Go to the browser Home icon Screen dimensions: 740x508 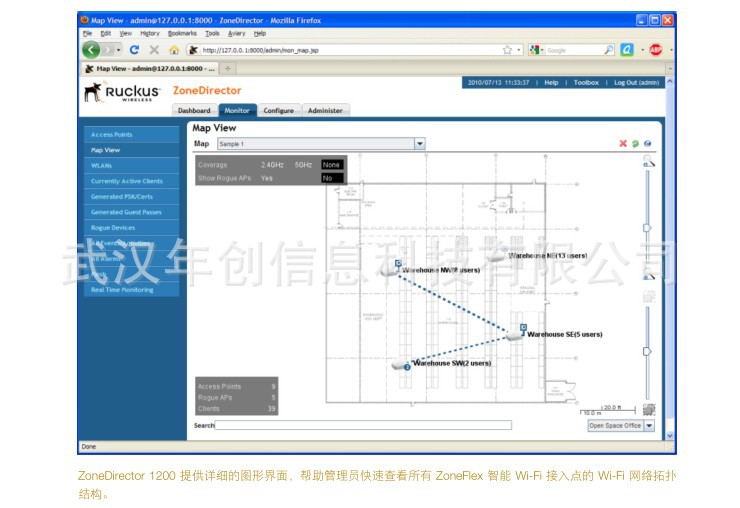tap(174, 50)
